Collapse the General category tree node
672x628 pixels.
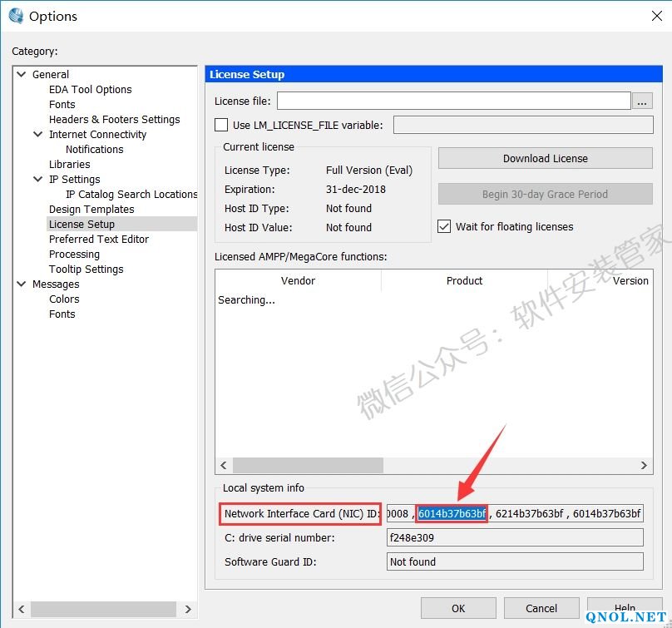tap(22, 74)
